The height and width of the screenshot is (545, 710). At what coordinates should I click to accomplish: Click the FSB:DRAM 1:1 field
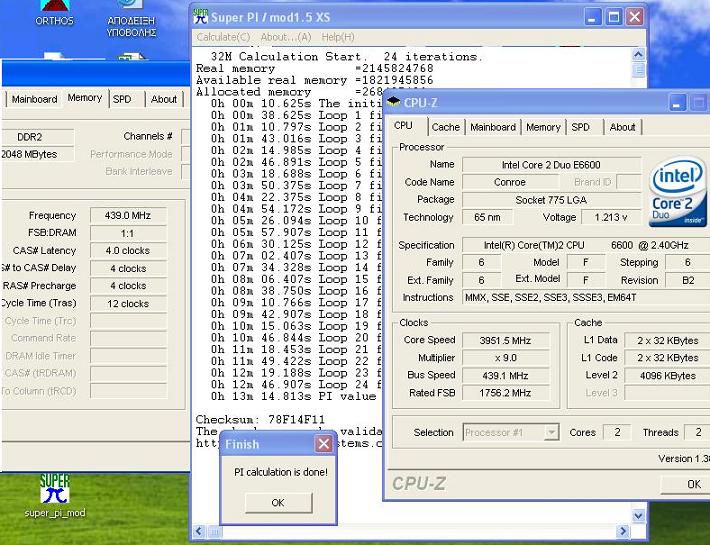click(x=128, y=233)
